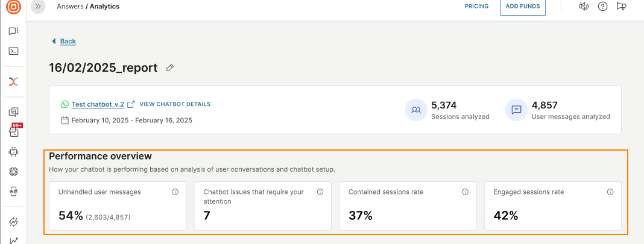Click the ADD FUNDS button

point(522,7)
